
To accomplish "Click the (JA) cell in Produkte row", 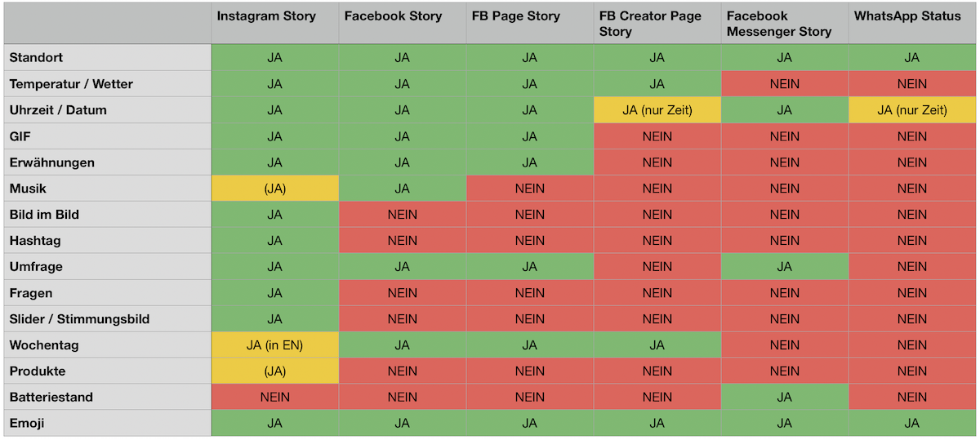I will (x=275, y=371).
